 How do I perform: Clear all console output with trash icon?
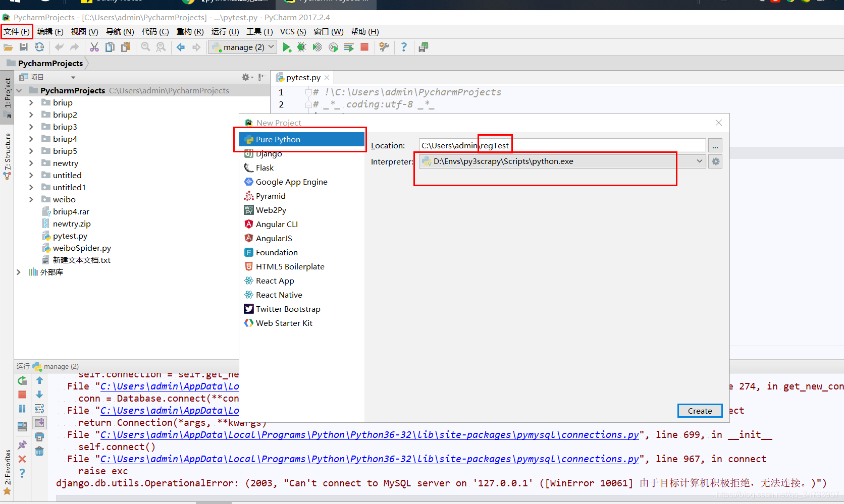click(39, 451)
